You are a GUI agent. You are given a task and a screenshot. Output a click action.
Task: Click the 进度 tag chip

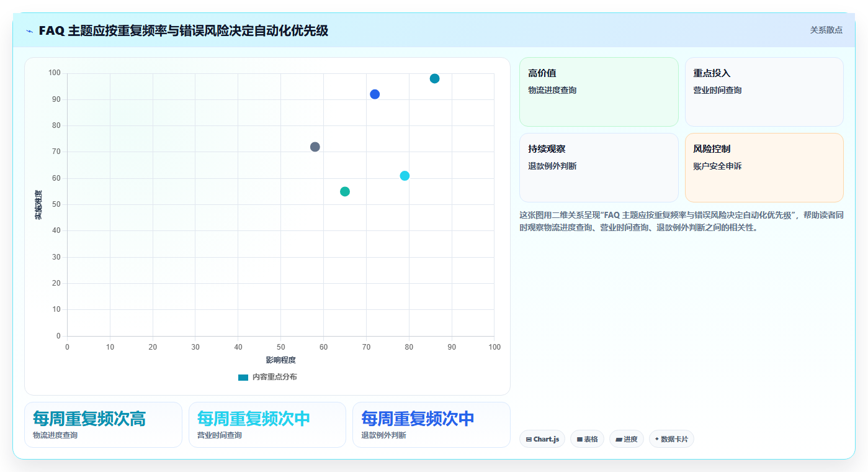point(627,439)
